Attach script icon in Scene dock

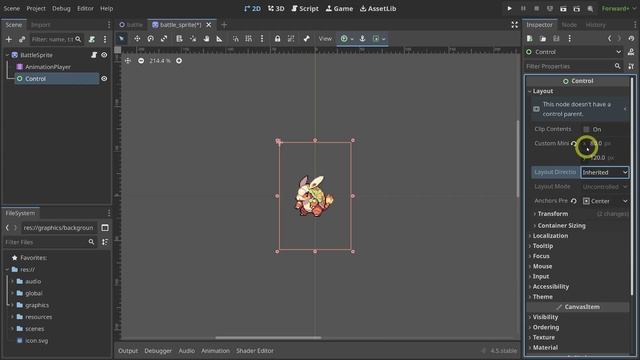pos(92,39)
